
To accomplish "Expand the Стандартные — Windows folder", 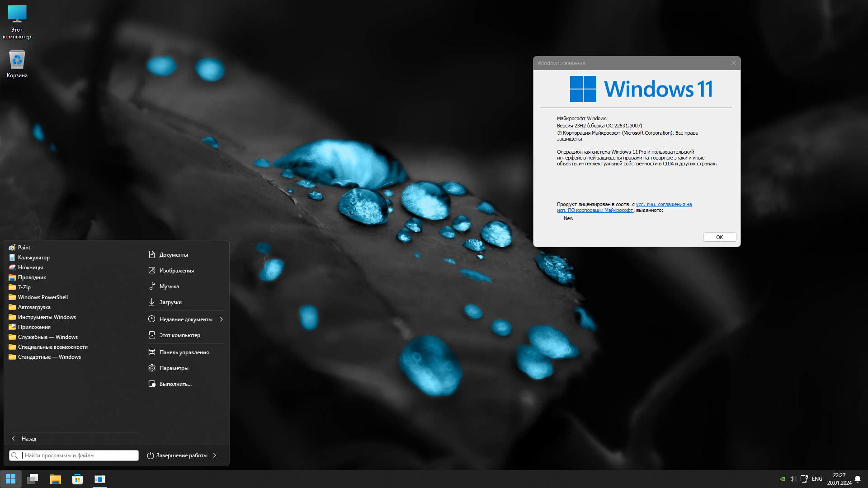I will click(x=49, y=357).
